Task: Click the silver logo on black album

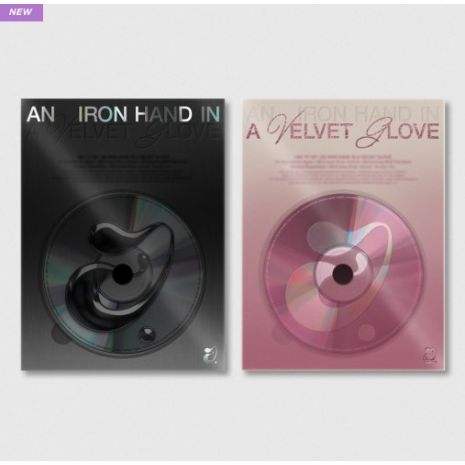Action: click(211, 356)
